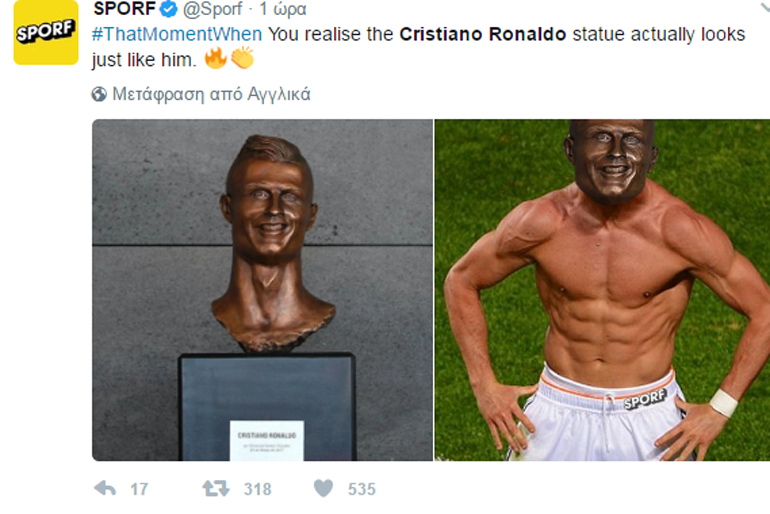The width and height of the screenshot is (770, 514).
Task: Click the reply count 17
Action: tap(139, 489)
